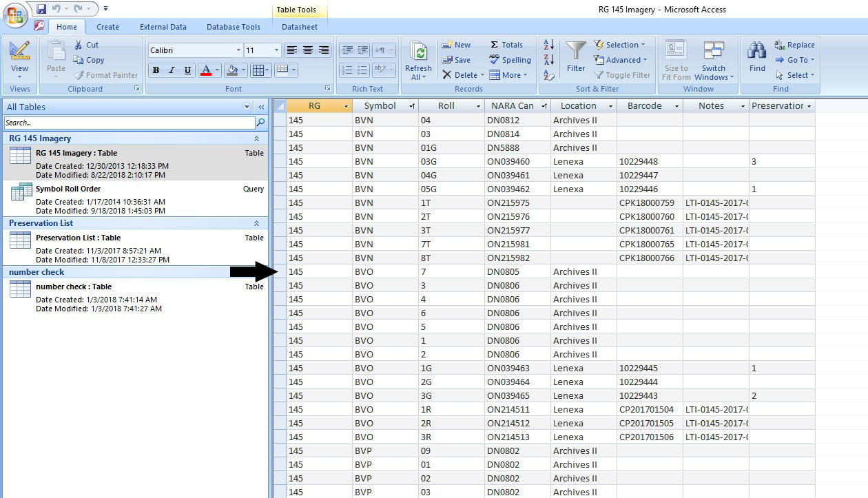Image resolution: width=868 pixels, height=498 pixels.
Task: Click the navigation pane Search box
Action: (130, 123)
